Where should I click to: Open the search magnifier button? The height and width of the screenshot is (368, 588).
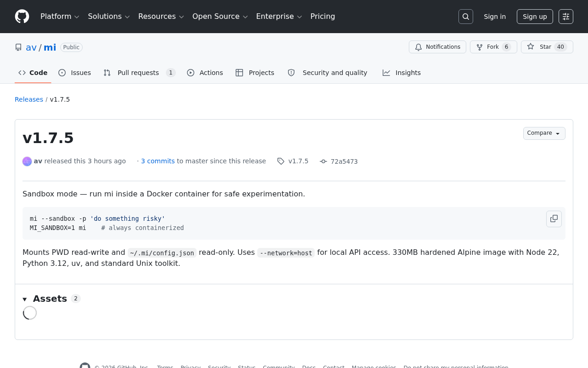466,17
